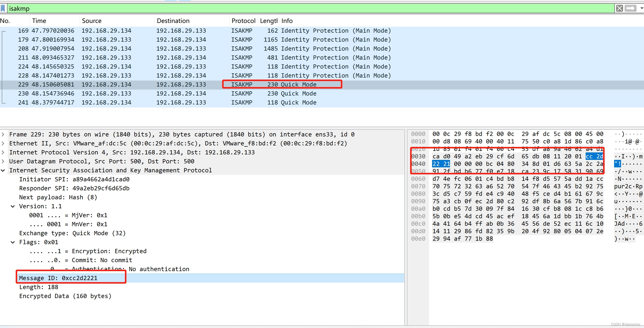Click highlighted bytes cc 2d in hex pane

pyautogui.click(x=594, y=156)
